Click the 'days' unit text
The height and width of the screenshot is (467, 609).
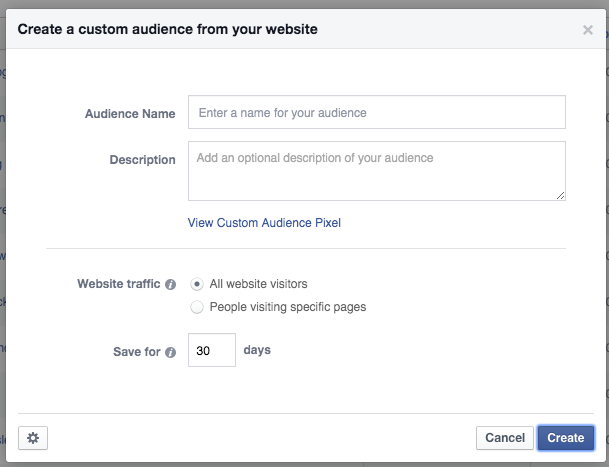coord(257,351)
